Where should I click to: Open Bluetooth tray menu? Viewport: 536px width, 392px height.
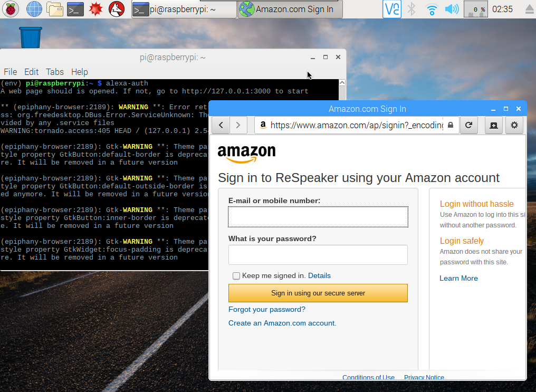click(x=411, y=9)
